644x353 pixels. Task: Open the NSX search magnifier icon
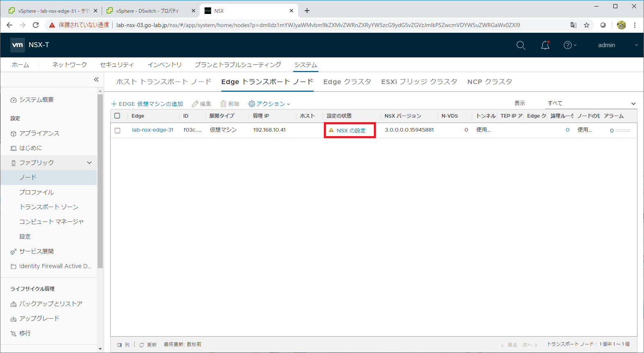(x=521, y=45)
